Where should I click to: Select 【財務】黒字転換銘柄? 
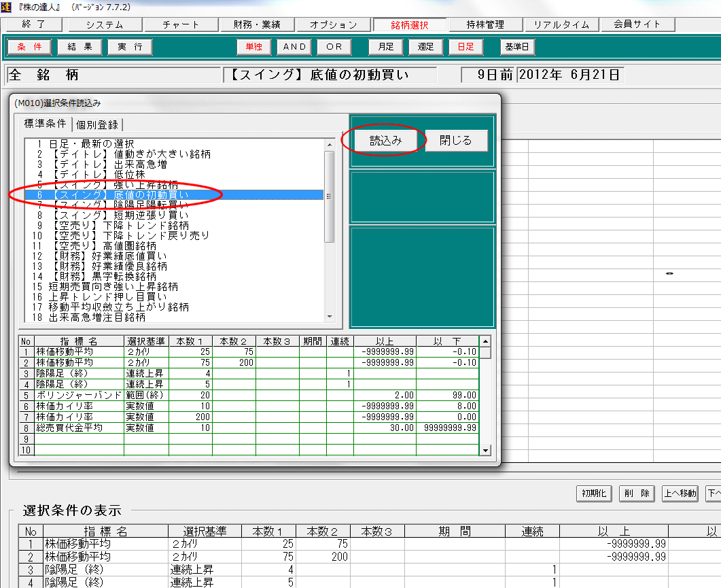point(174,276)
